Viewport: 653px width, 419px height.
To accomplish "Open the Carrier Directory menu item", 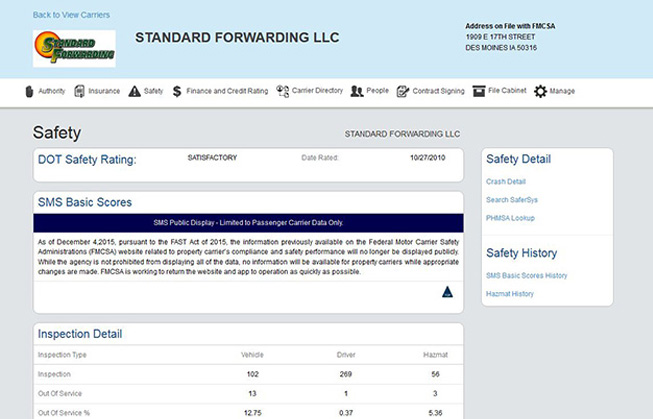I will (317, 91).
